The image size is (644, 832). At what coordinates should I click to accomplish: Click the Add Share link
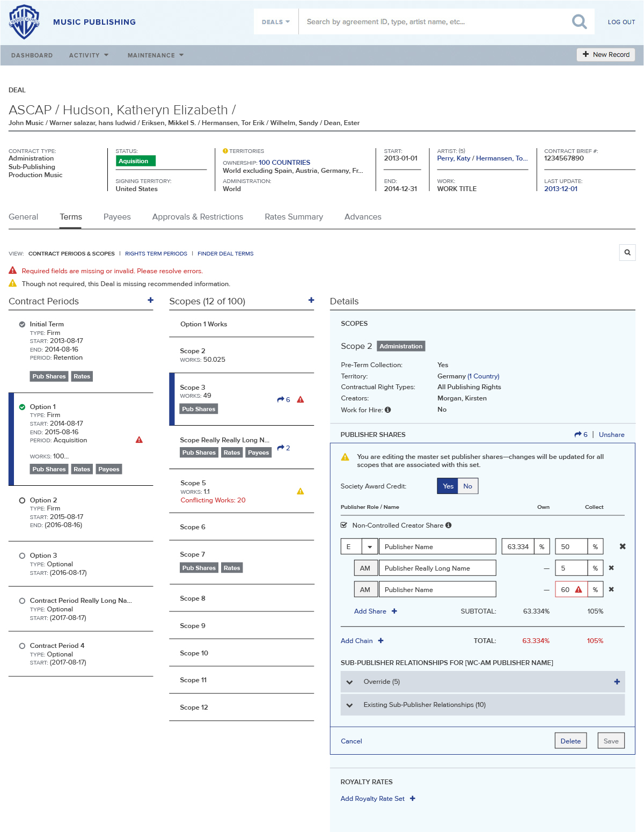tap(370, 611)
